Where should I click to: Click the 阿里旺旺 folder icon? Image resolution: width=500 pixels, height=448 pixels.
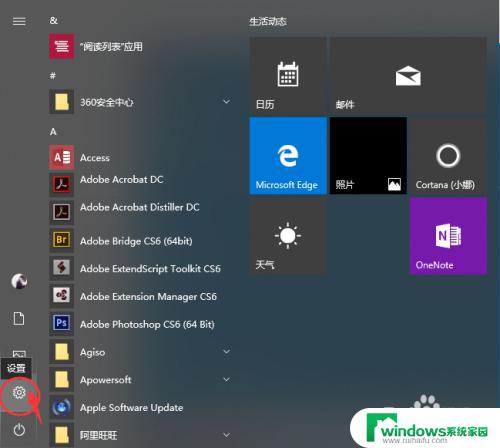(62, 435)
